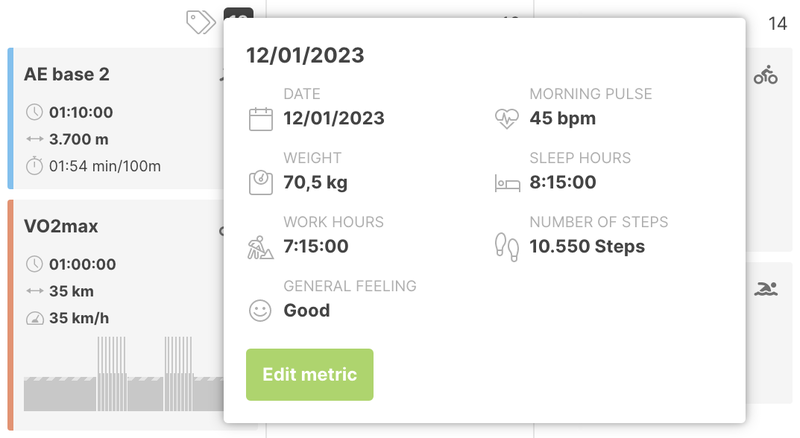Click the weight scale icon
The height and width of the screenshot is (438, 800).
click(x=260, y=183)
